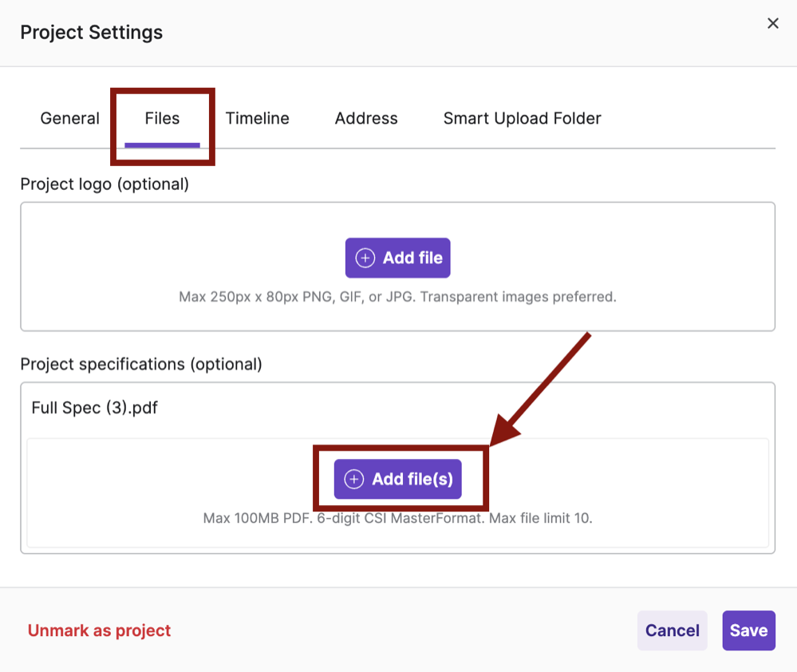
Task: Cancel the project settings changes
Action: click(x=672, y=630)
